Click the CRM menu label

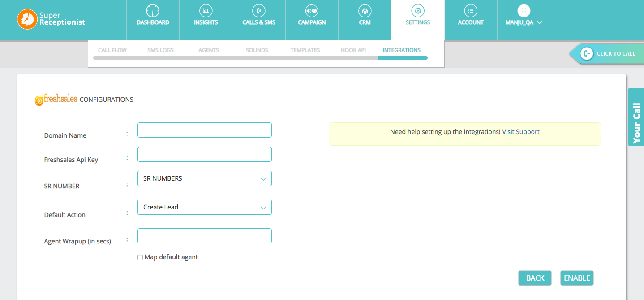point(365,22)
